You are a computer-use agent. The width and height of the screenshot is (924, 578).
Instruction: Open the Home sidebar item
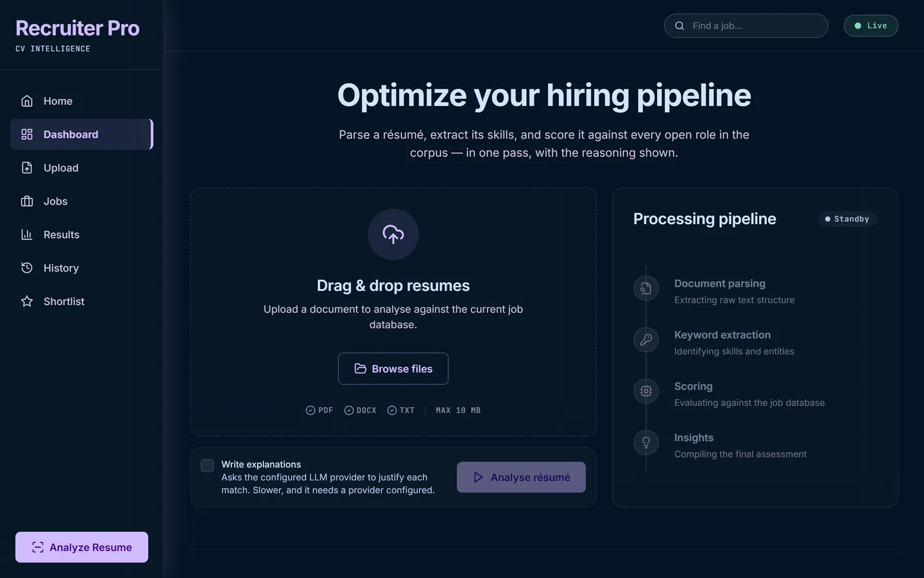(81, 101)
